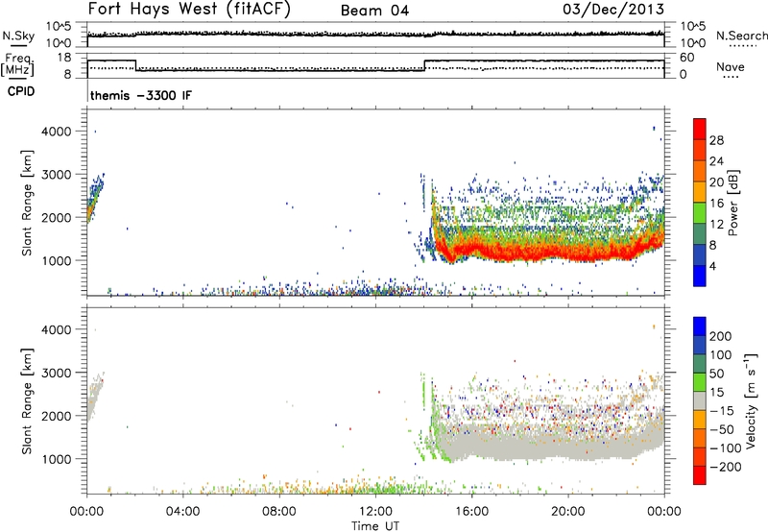Click the '04:00' time axis tick
The width and height of the screenshot is (768, 532).
[183, 511]
